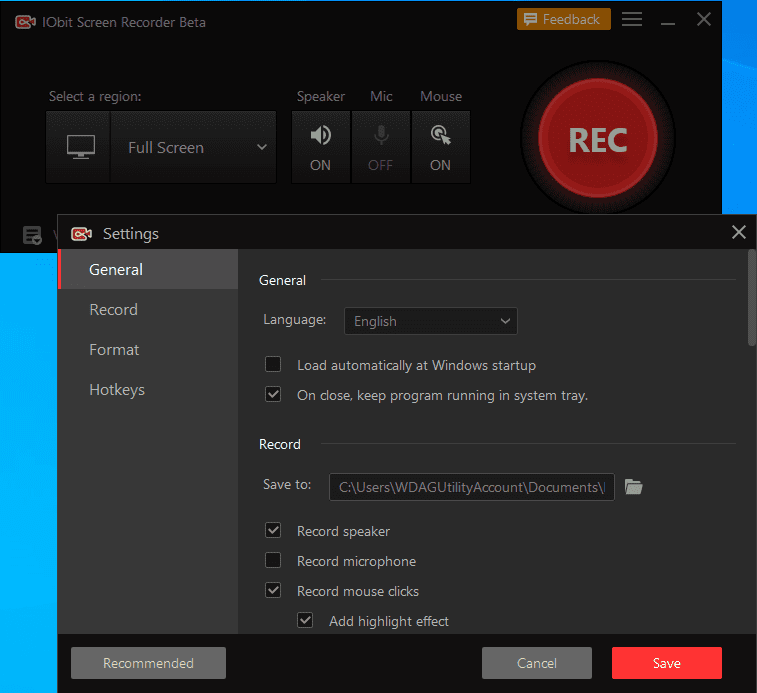This screenshot has width=757, height=693.
Task: Toggle the Mouse ON button
Action: pos(441,147)
